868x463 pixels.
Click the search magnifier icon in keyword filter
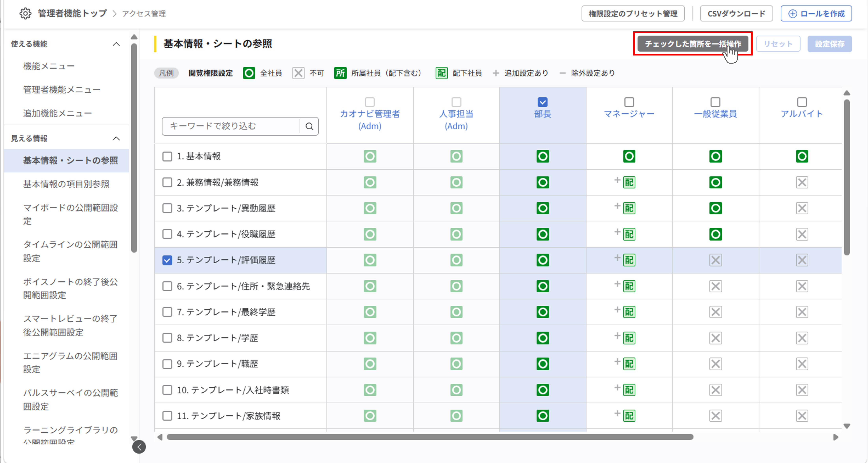click(x=309, y=126)
